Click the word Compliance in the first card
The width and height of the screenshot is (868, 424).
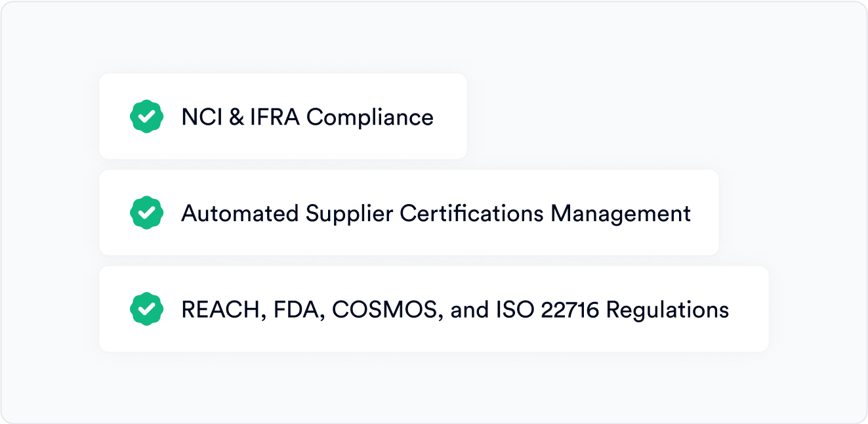369,117
